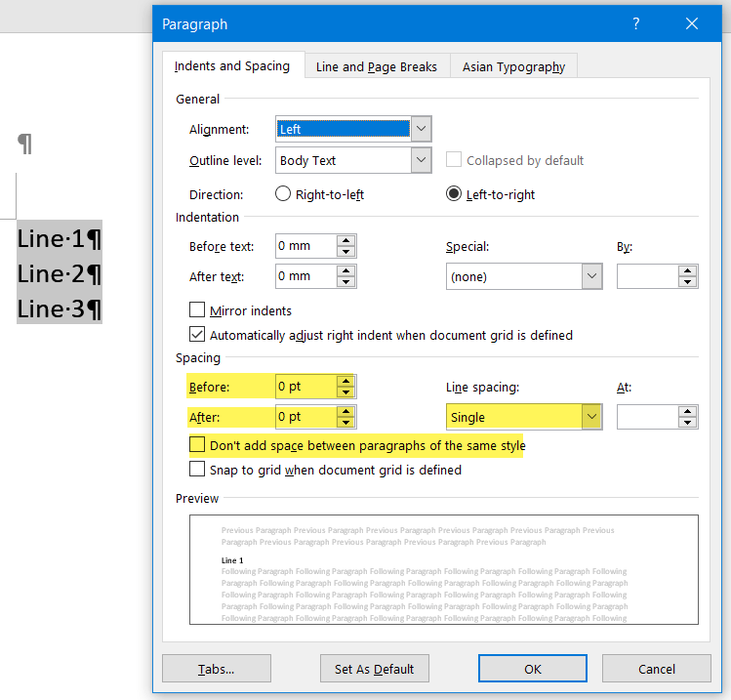731x700 pixels.
Task: Confirm the dialog with OK
Action: (x=533, y=669)
